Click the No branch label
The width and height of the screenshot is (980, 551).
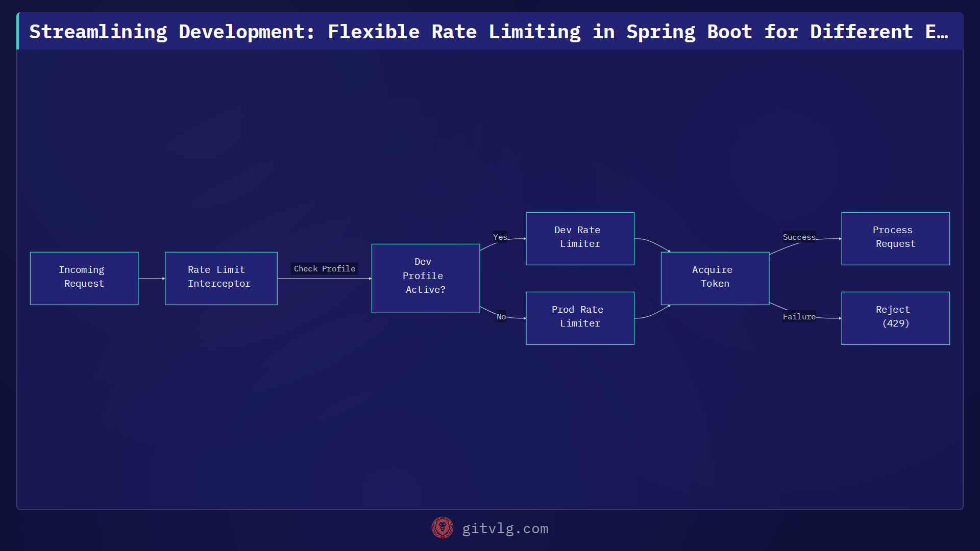pos(501,317)
